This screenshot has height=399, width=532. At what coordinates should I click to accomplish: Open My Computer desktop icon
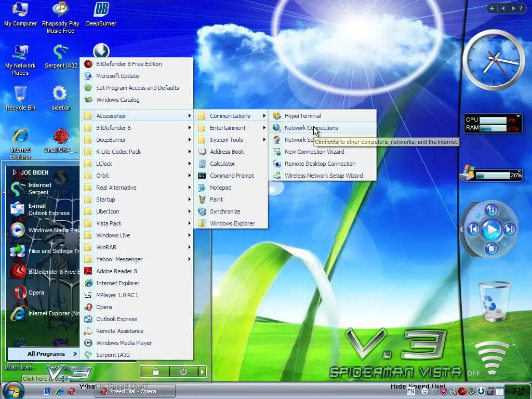click(20, 14)
